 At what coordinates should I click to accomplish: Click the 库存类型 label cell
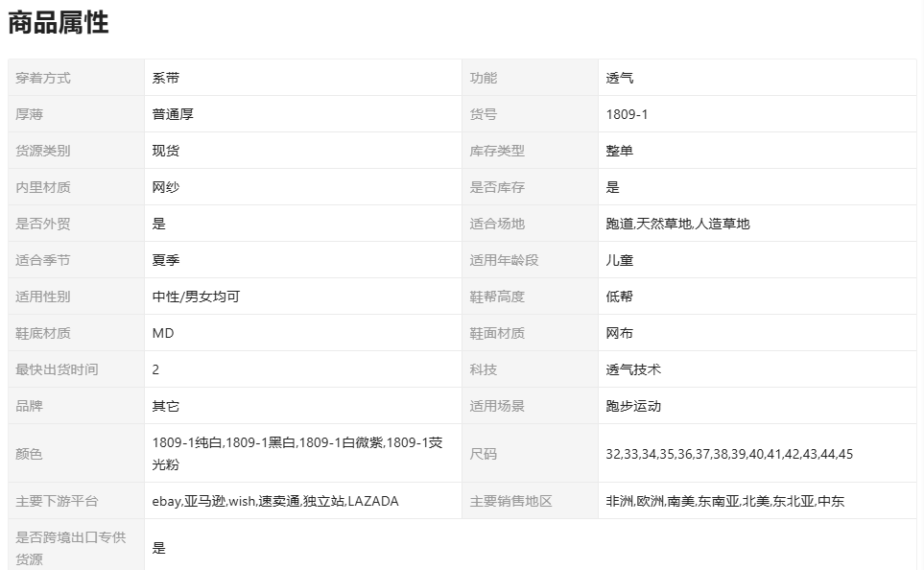click(x=497, y=151)
